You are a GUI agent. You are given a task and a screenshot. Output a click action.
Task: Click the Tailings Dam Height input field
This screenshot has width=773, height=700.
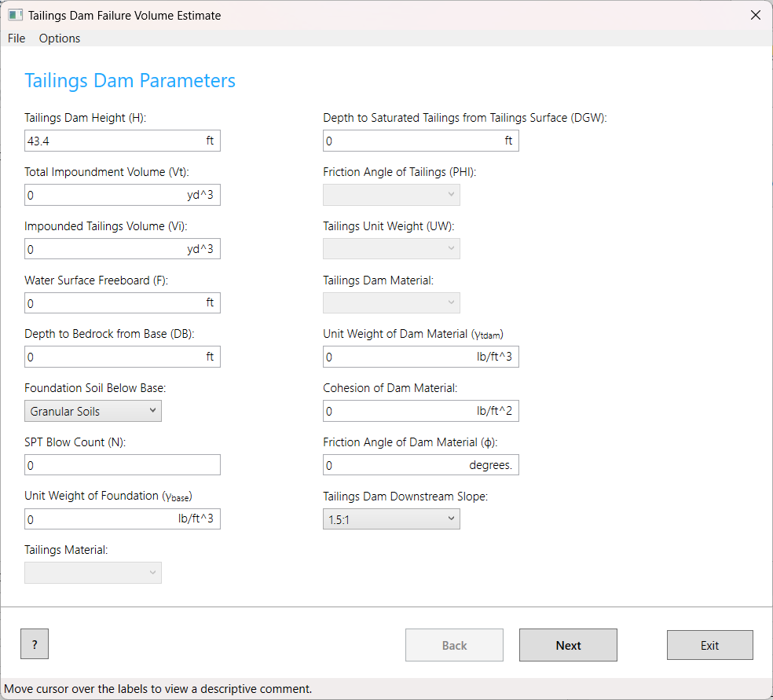coord(110,141)
